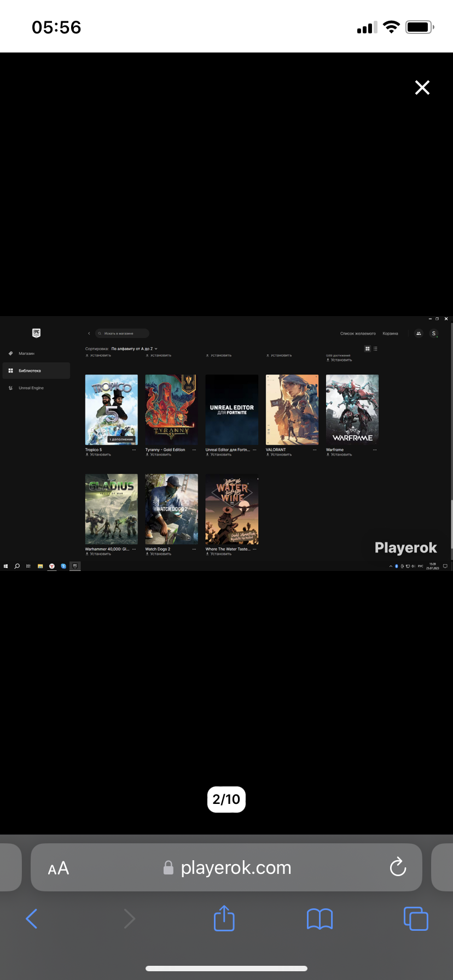
Task: Select Библиотека in the Epic sidebar
Action: [x=36, y=371]
